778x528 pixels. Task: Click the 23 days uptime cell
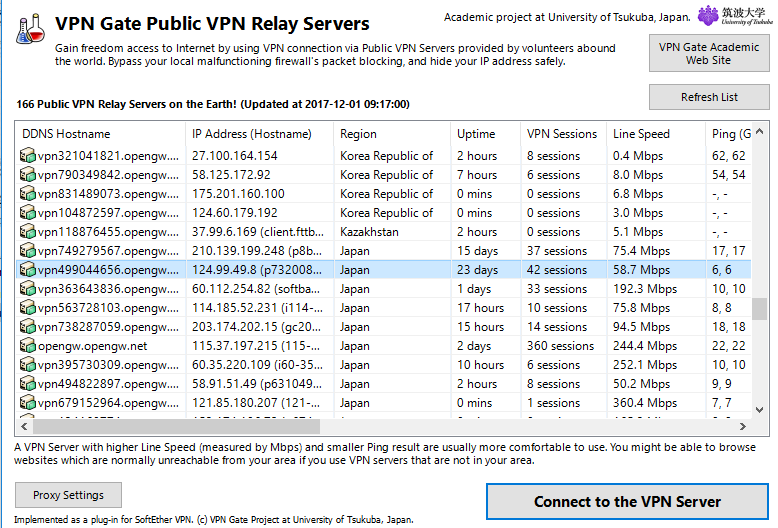477,270
